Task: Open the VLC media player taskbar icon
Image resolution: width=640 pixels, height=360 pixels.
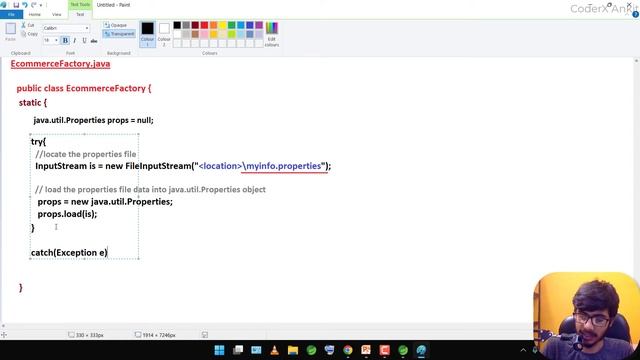Action: click(x=275, y=350)
